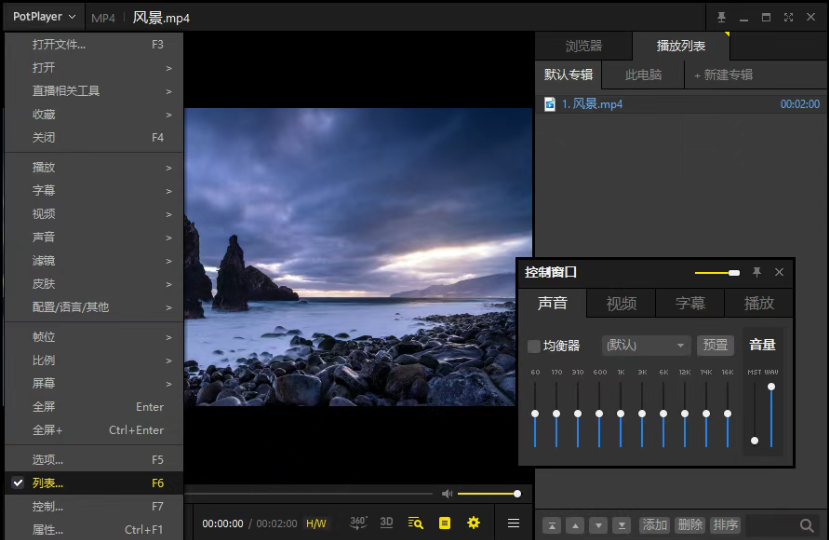
Task: Click the 添加 button below the playlist
Action: pyautogui.click(x=655, y=525)
